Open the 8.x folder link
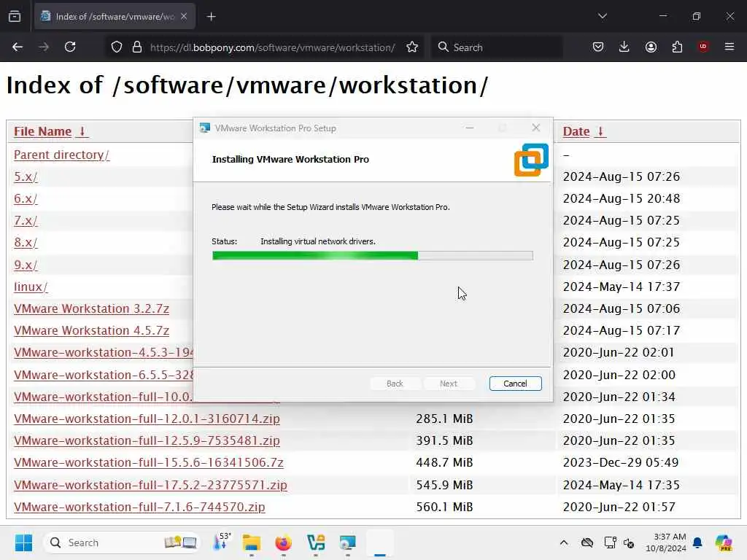 pyautogui.click(x=26, y=242)
